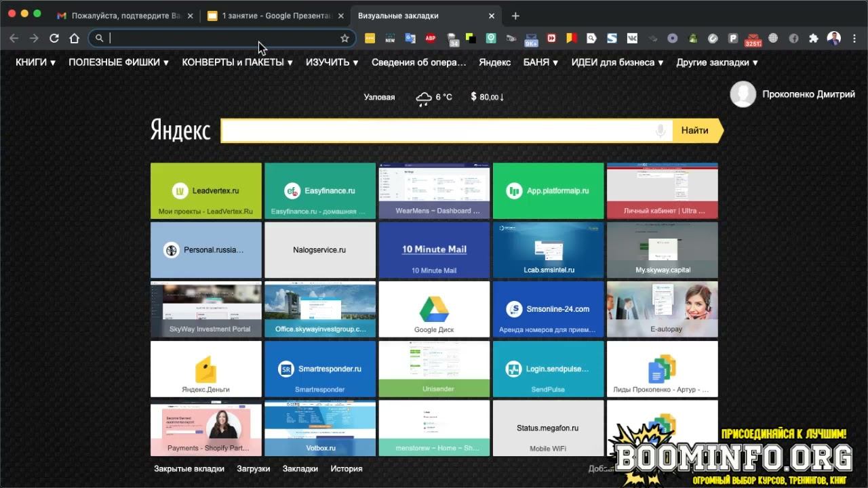
Task: Open the AdBlock Plus (ABP) extension
Action: 430,39
